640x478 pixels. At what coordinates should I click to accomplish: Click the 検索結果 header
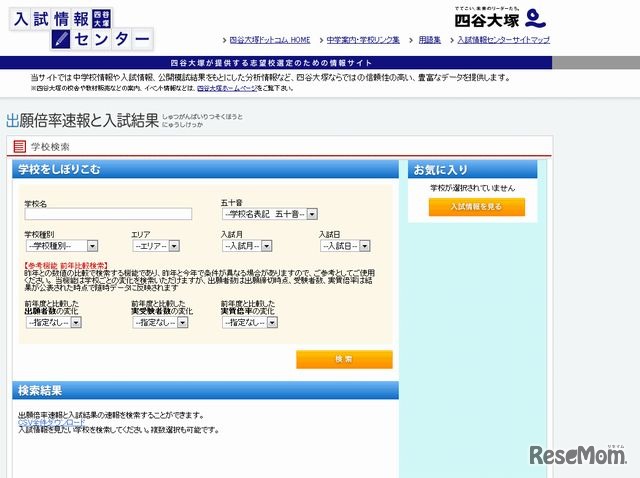[205, 390]
